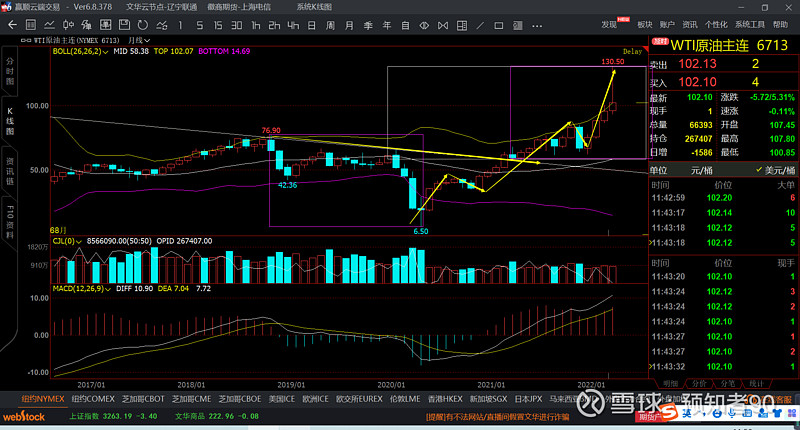Select the 15-minute period button

(218, 25)
